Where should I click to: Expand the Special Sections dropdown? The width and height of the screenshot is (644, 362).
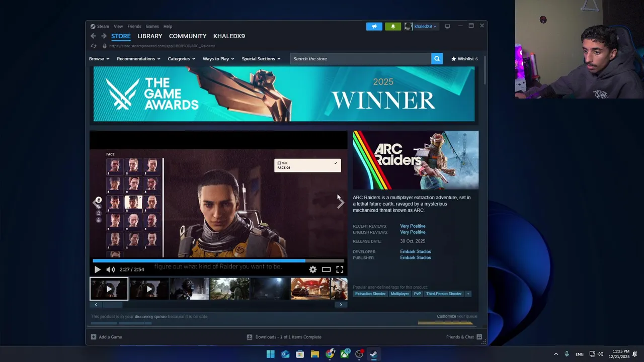tap(261, 59)
